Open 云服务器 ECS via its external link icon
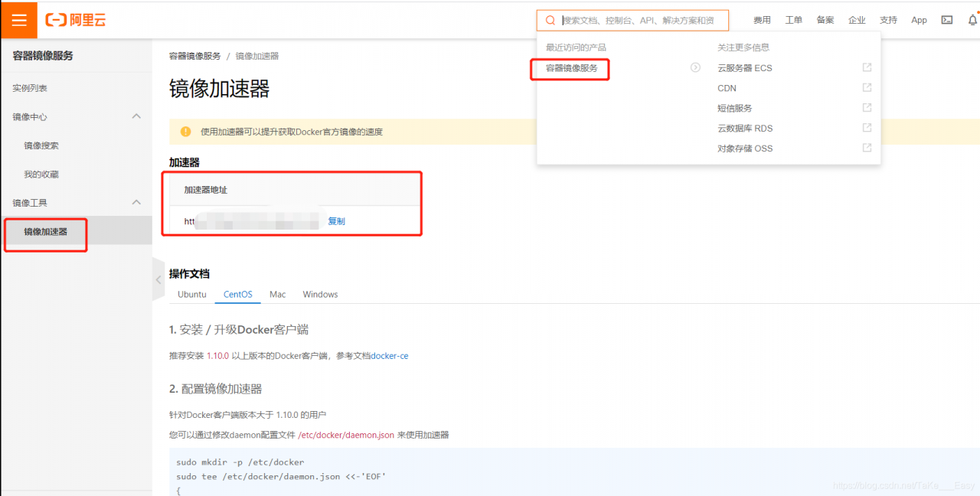The image size is (980, 496). pyautogui.click(x=866, y=67)
